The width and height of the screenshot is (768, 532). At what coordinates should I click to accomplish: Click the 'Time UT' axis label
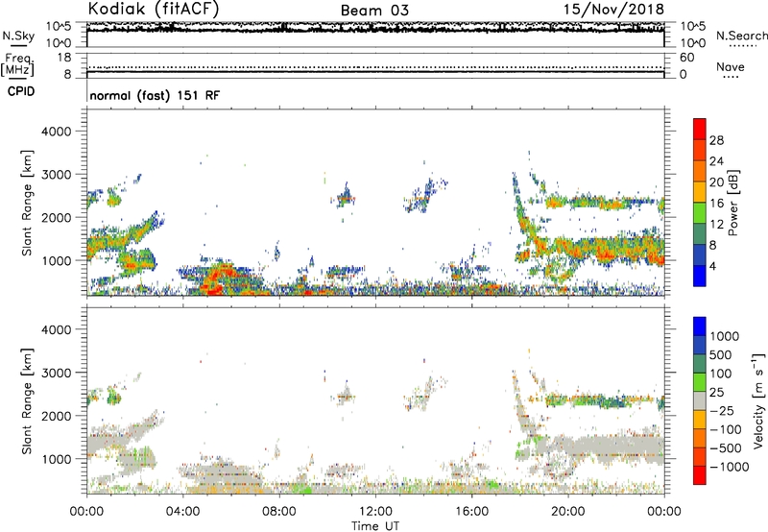coord(375,526)
